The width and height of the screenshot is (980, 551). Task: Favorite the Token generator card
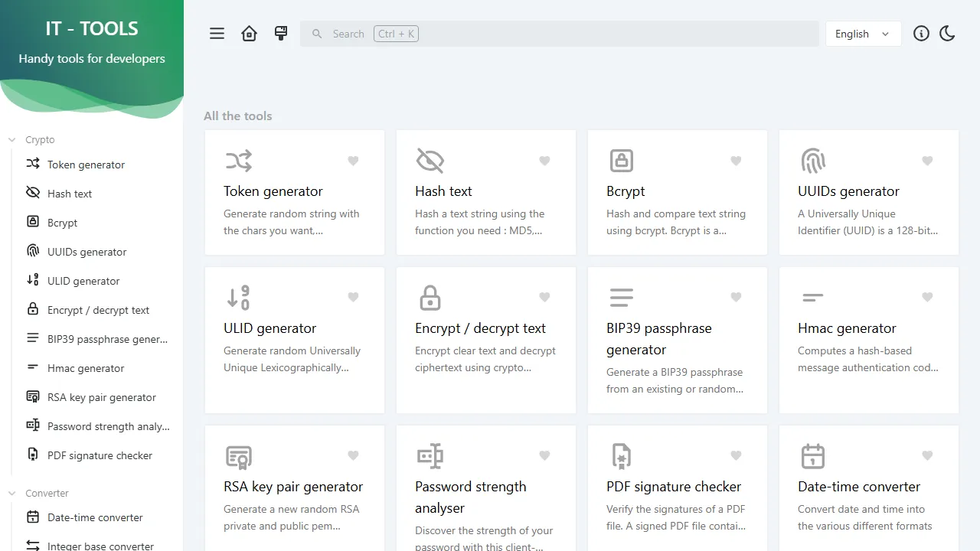pos(353,161)
